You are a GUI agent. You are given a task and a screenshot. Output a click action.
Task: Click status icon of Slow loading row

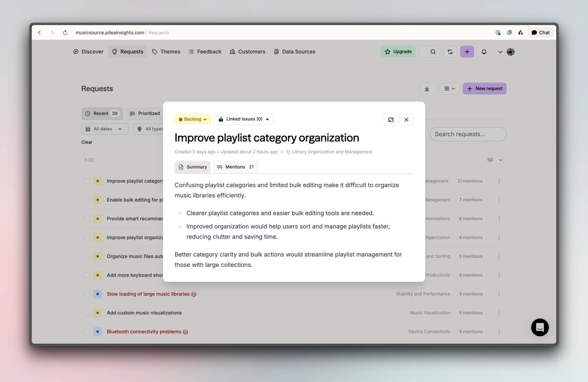pyautogui.click(x=97, y=294)
